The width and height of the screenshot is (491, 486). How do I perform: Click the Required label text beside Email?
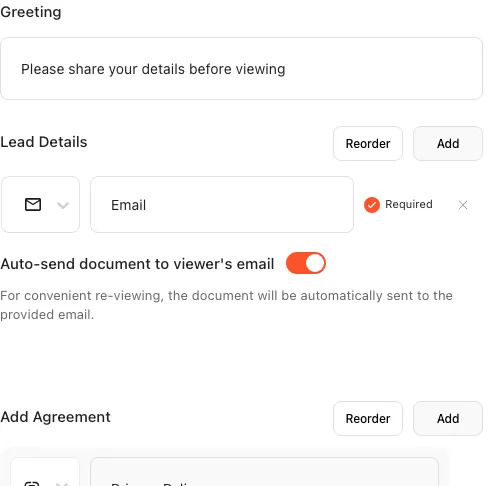[x=409, y=204]
